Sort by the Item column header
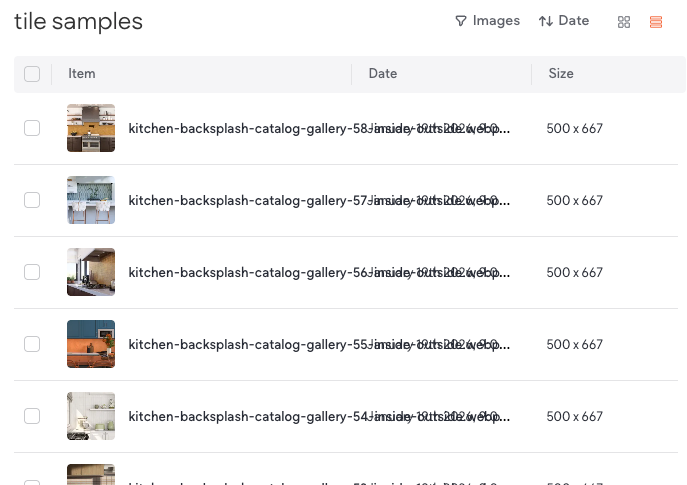687x485 pixels. pos(82,74)
